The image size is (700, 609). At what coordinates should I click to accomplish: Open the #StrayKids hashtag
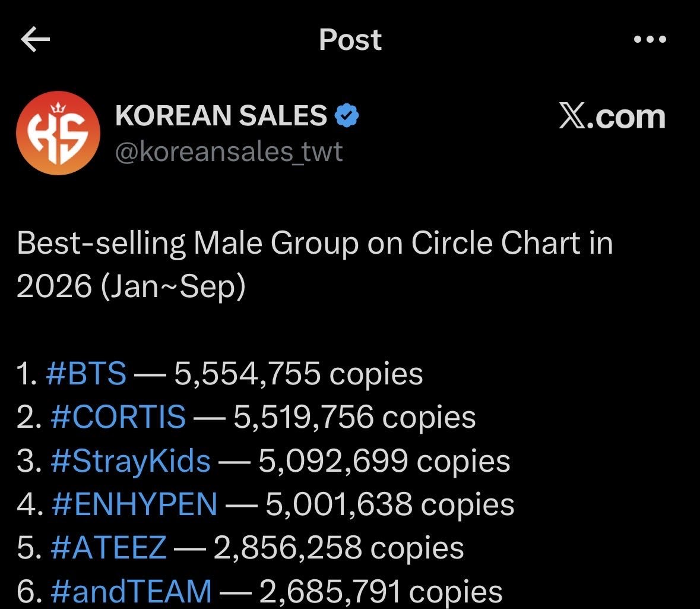[131, 461]
